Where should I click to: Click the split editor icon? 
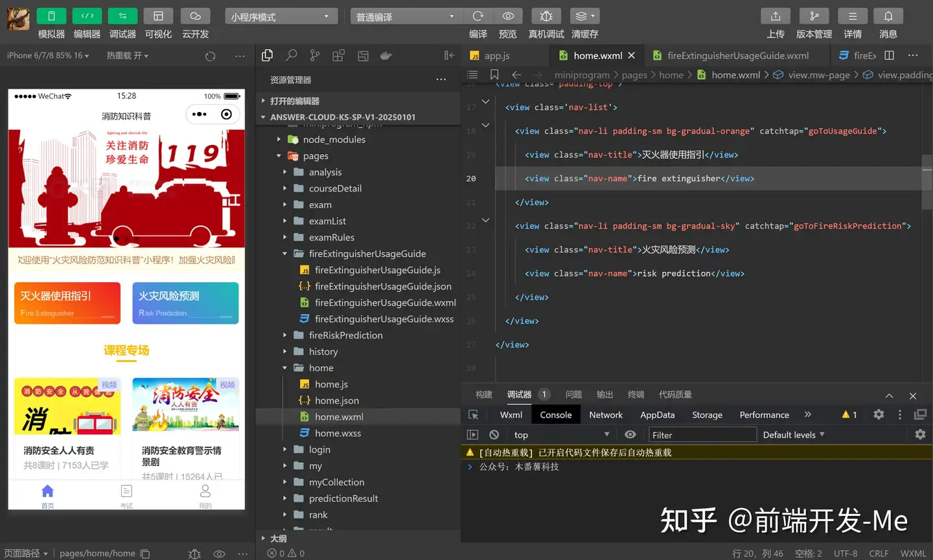click(889, 56)
